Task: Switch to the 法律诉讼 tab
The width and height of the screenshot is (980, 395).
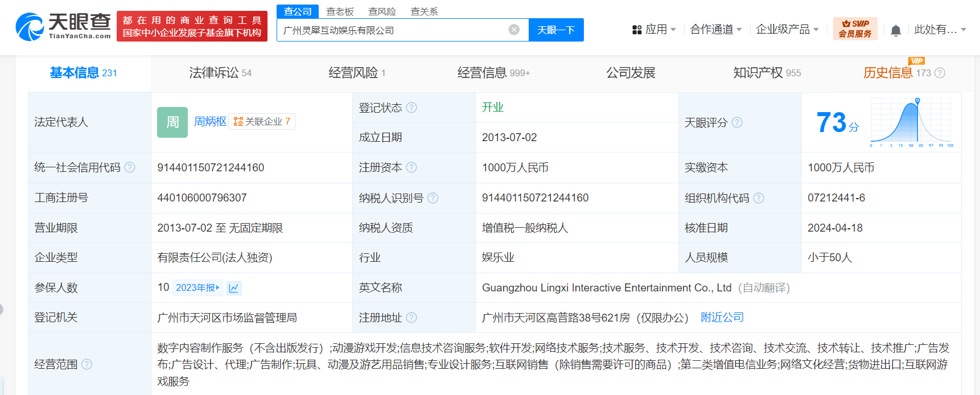Action: (220, 73)
